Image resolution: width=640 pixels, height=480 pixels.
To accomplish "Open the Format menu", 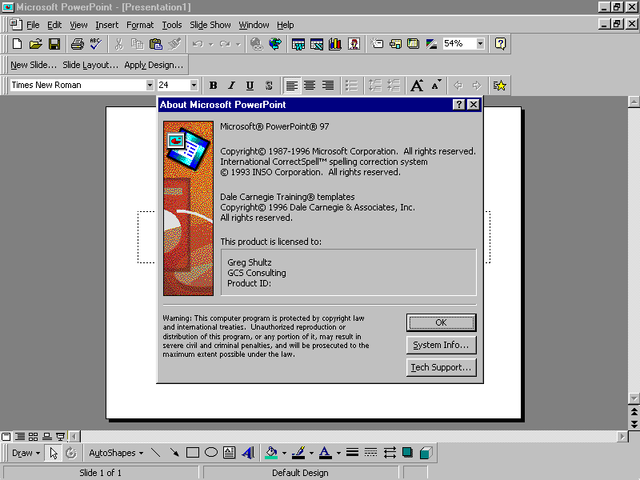I will pos(140,25).
